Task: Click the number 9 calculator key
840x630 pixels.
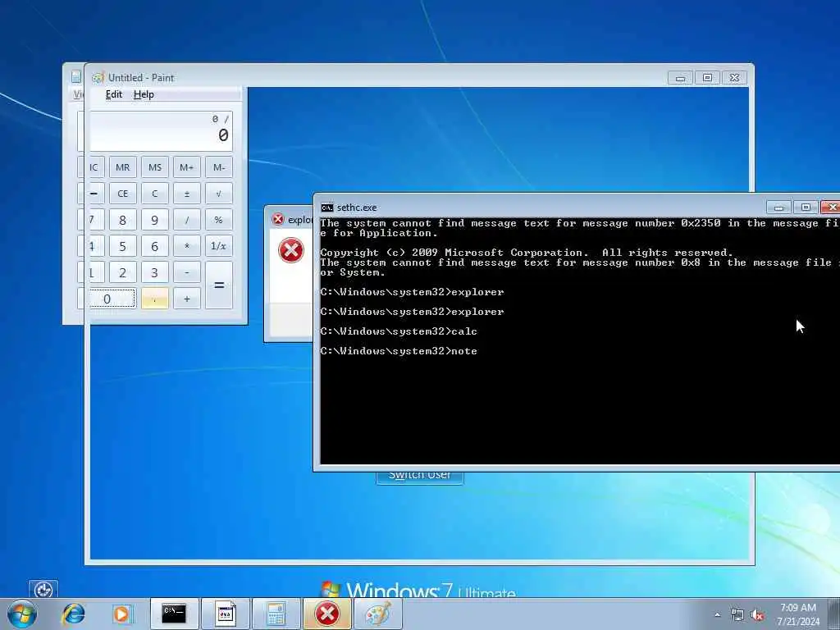Action: point(155,220)
